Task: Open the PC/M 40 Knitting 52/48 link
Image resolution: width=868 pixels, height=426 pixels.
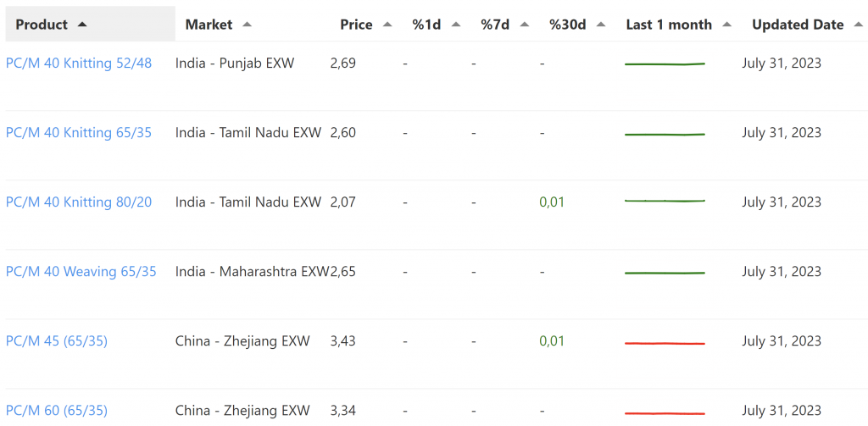Action: click(x=79, y=63)
